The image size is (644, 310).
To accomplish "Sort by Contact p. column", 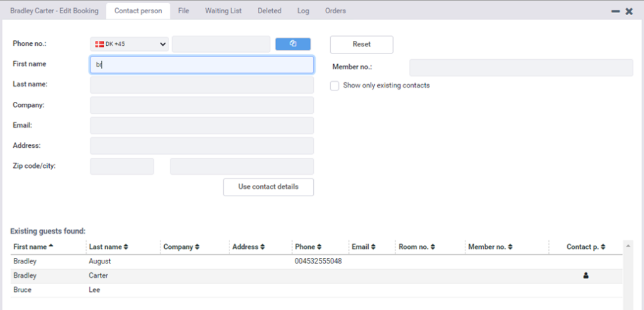I will tap(586, 246).
